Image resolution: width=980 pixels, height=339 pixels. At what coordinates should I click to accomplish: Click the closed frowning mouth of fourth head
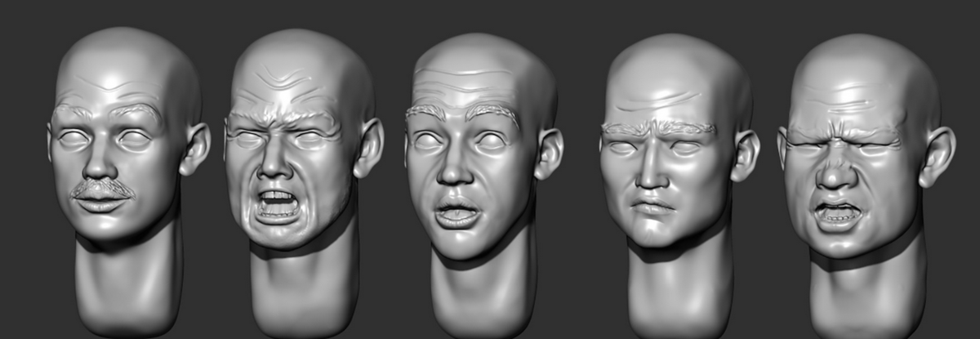652,205
